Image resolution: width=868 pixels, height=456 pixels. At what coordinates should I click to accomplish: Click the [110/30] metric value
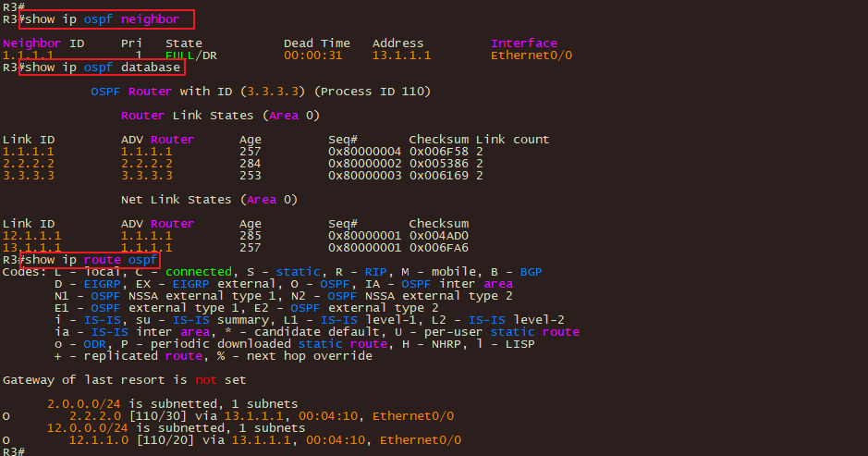(x=161, y=416)
